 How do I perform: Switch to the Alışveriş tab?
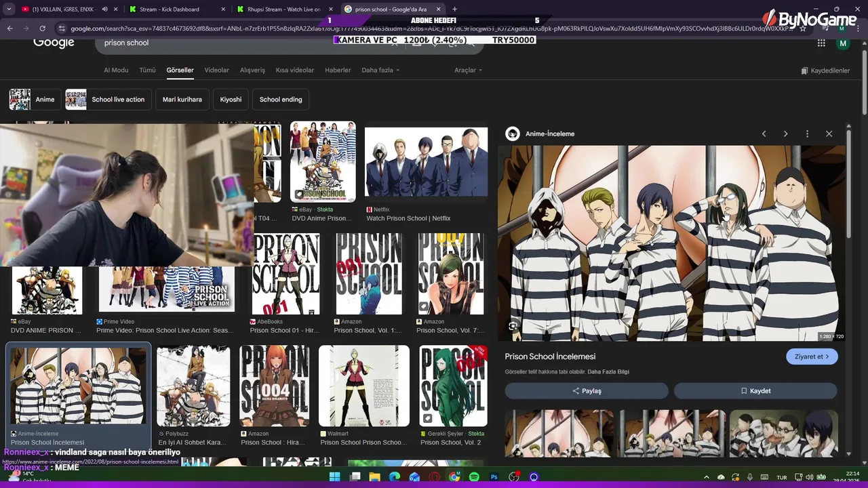253,70
